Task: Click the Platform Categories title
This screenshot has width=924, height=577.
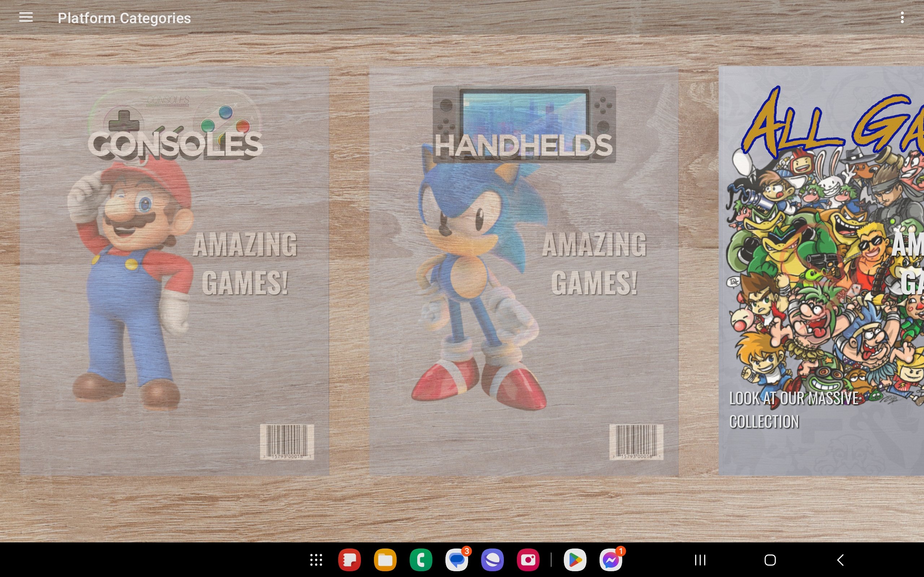Action: [x=124, y=18]
